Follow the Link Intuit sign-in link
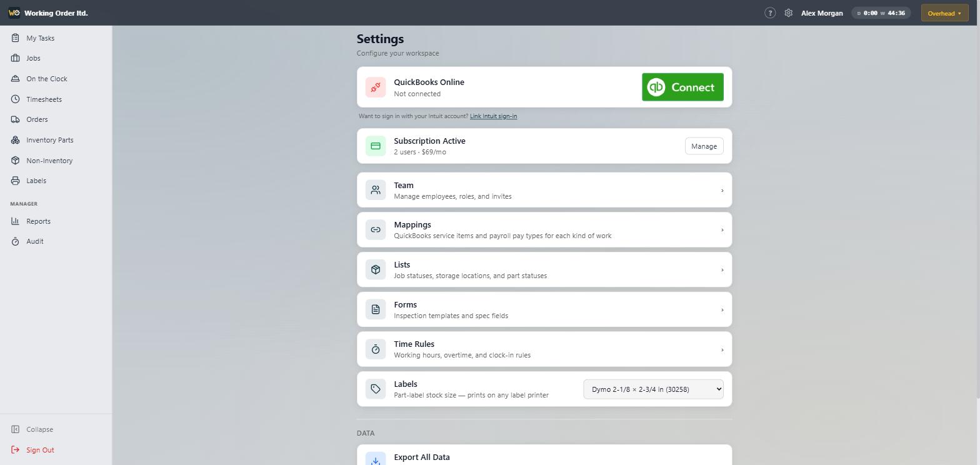980x465 pixels. 493,116
